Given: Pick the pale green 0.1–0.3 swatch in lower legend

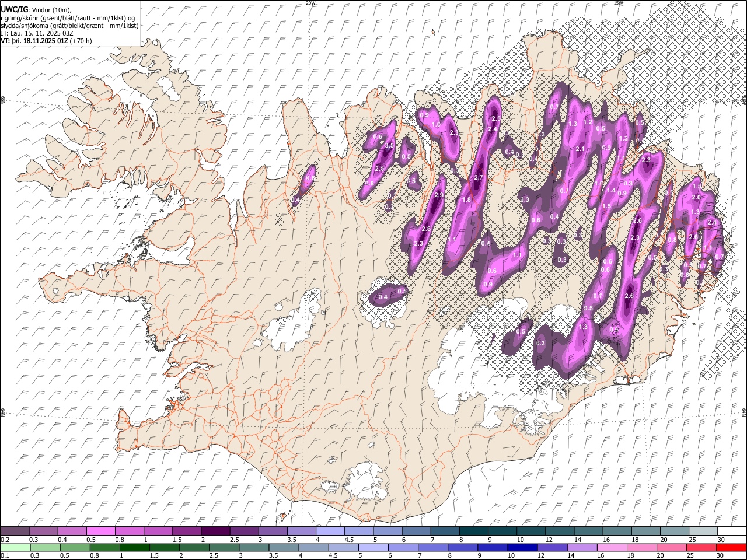Looking at the screenshot, I should click(15, 548).
